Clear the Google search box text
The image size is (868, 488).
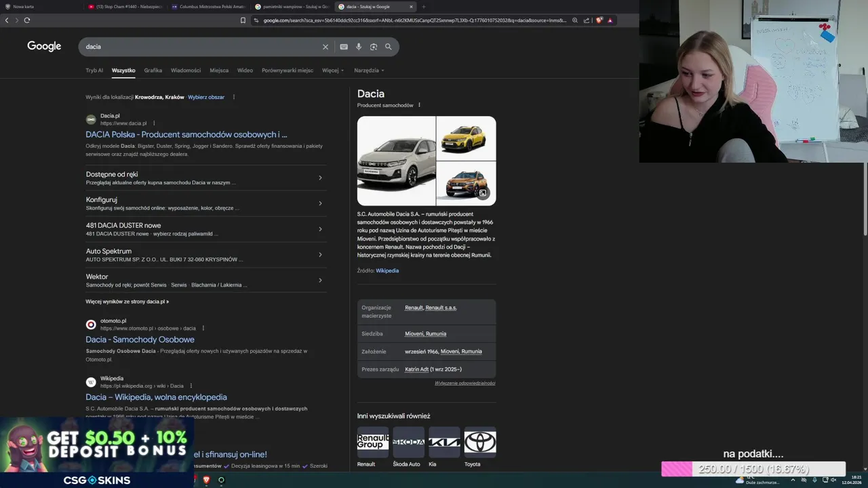(325, 47)
